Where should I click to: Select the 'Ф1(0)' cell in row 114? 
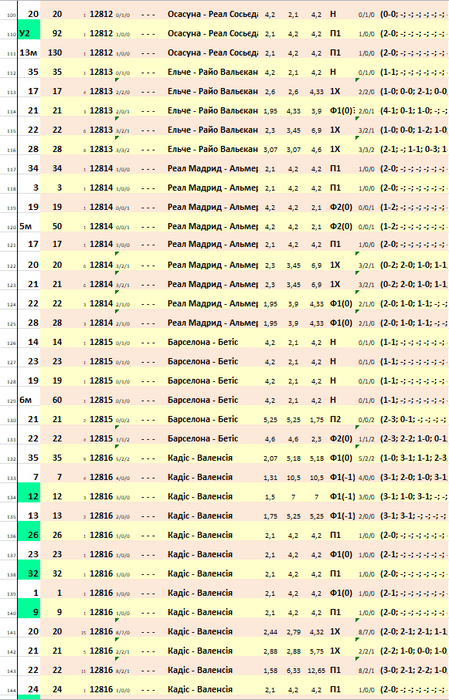pos(342,110)
